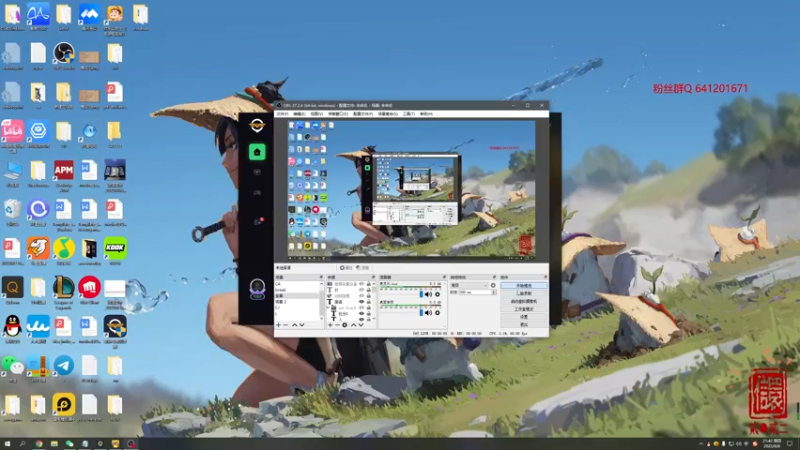Screen dimensions: 800x450
Task: Click the 开始录制 Start Recording button
Action: point(524,293)
